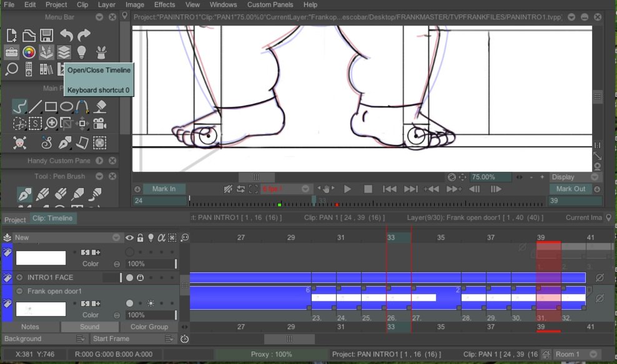Select the spline curve tool
The width and height of the screenshot is (617, 364).
[x=82, y=106]
